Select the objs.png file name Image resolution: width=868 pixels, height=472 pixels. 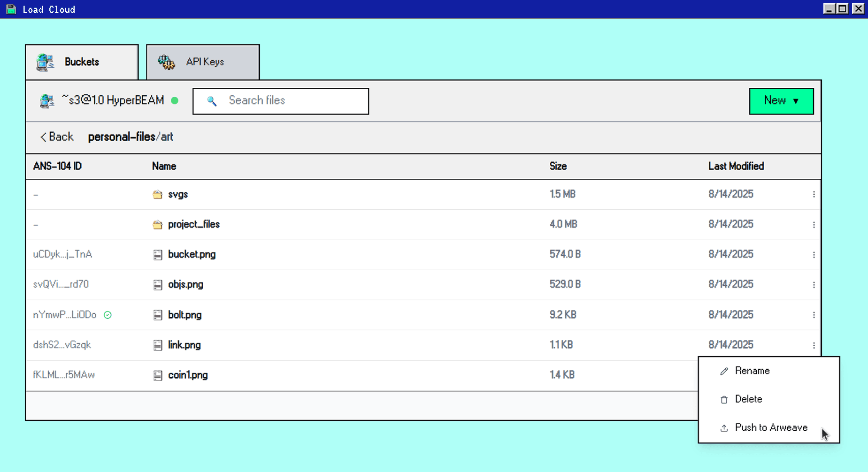(185, 284)
